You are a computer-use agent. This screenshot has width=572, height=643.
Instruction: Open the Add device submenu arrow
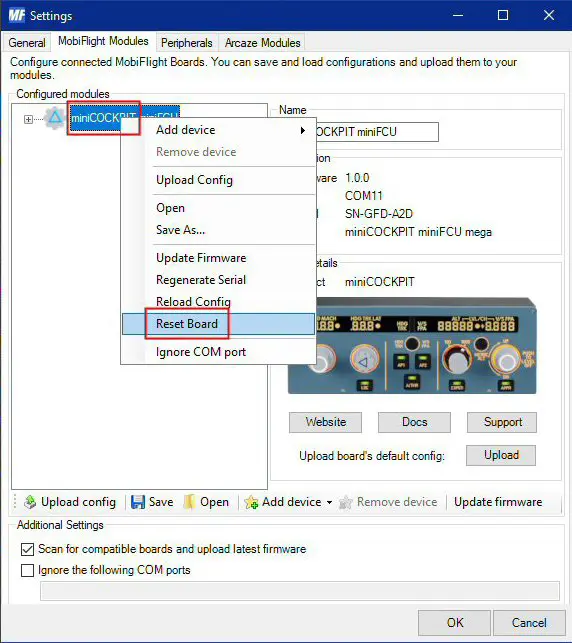(303, 130)
